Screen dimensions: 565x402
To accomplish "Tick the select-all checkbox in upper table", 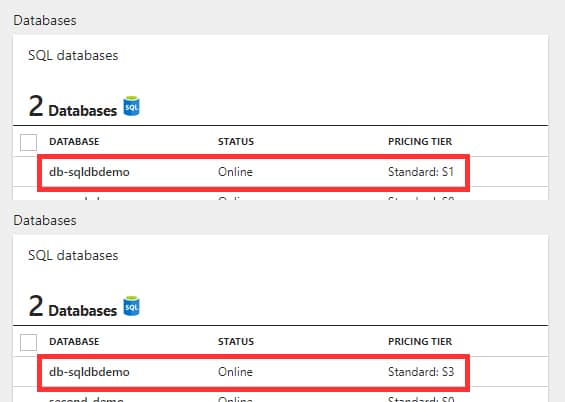I will pos(28,142).
